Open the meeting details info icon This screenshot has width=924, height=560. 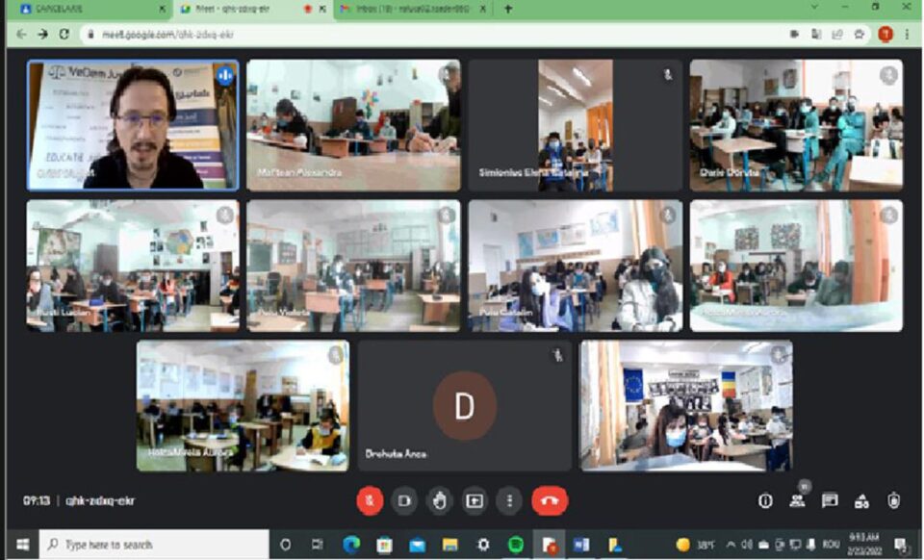pos(765,500)
